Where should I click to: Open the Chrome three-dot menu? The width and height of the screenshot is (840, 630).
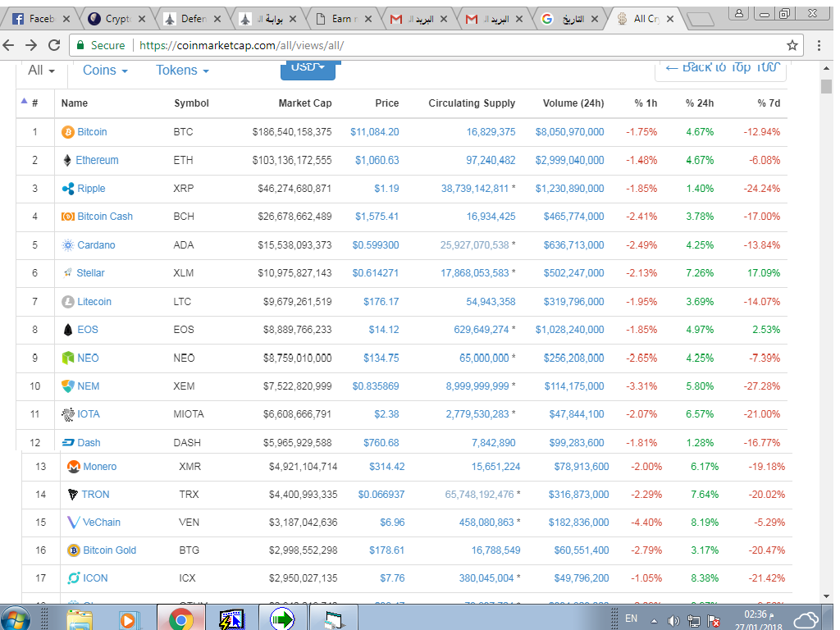tap(819, 46)
